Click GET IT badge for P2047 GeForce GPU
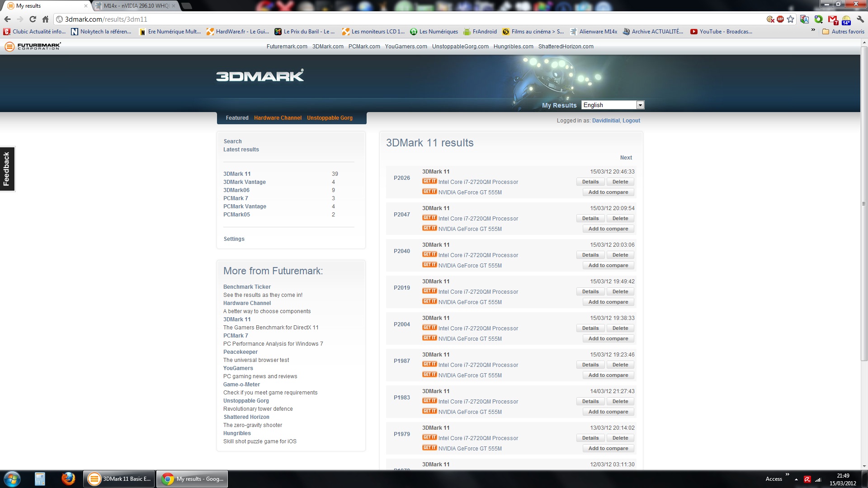Image resolution: width=868 pixels, height=488 pixels. pos(429,228)
